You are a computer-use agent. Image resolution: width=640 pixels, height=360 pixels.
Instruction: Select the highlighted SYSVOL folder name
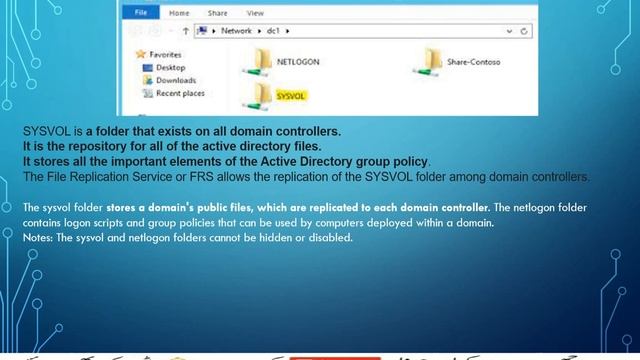[x=291, y=96]
